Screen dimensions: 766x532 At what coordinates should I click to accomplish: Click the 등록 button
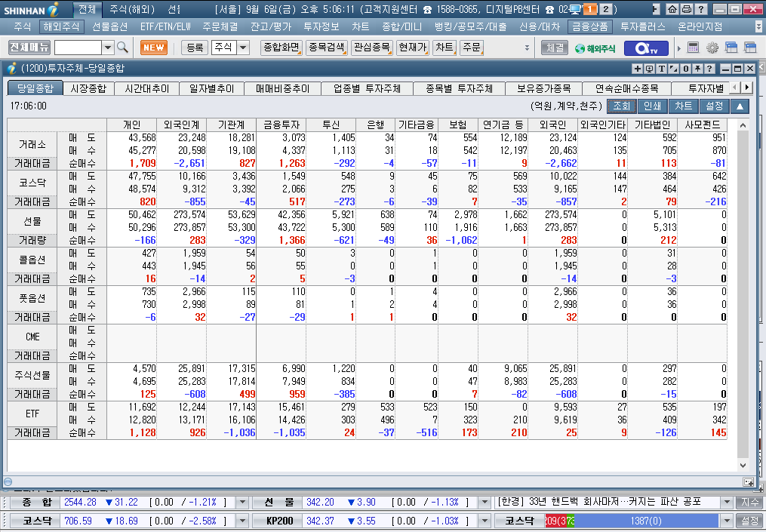pyautogui.click(x=195, y=48)
